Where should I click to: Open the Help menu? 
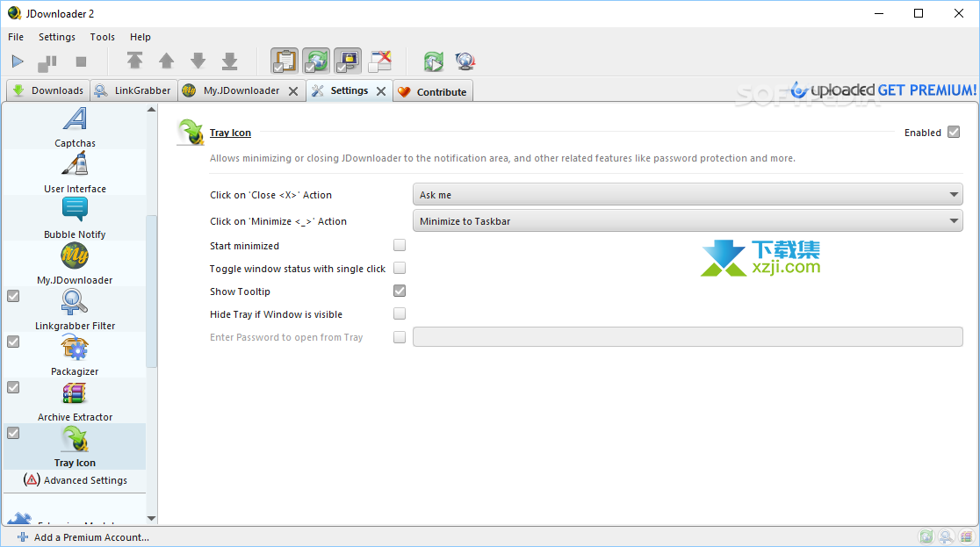pos(140,37)
